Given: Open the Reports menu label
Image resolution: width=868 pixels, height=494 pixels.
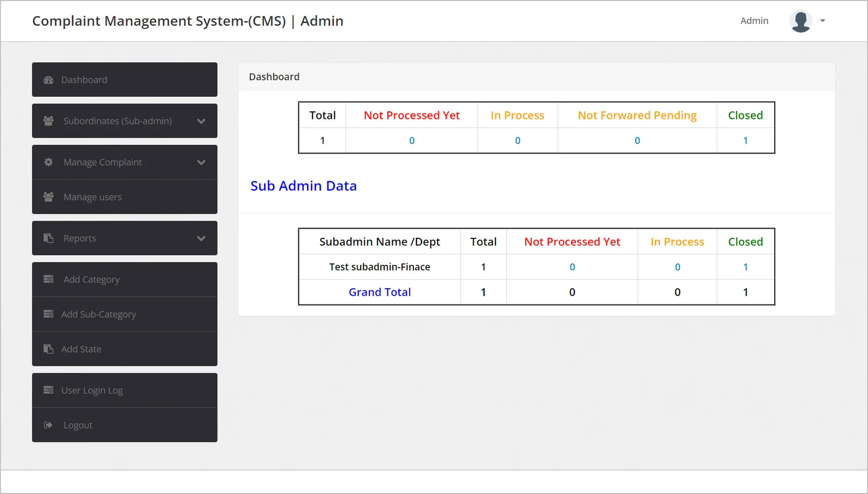Looking at the screenshot, I should (x=80, y=238).
